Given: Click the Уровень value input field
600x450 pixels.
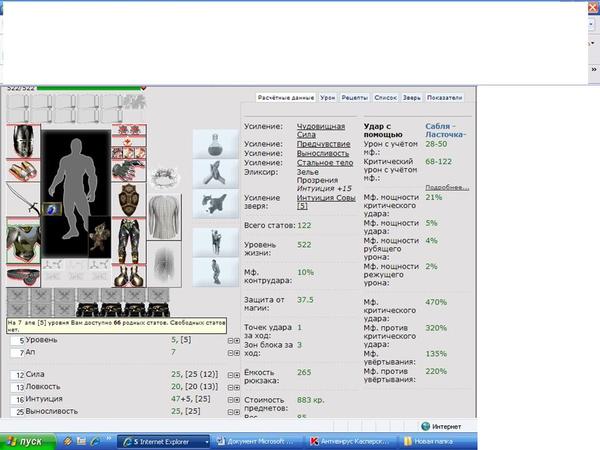Looking at the screenshot, I should [x=18, y=340].
